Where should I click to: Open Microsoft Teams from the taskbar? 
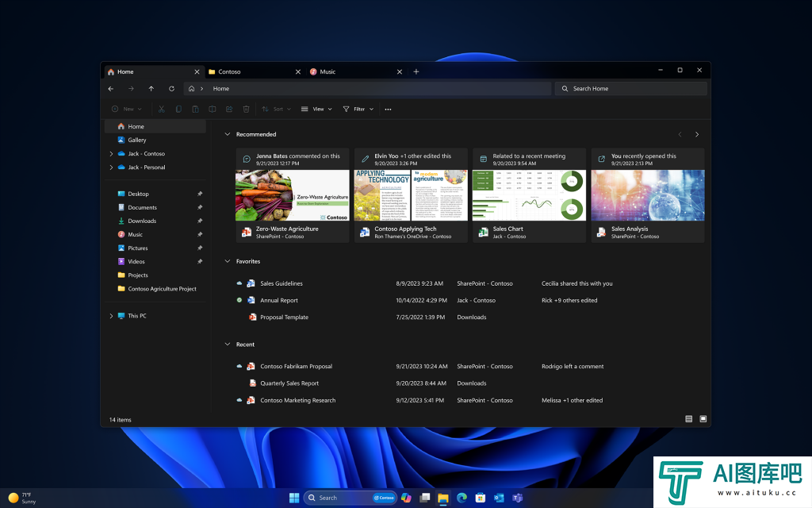tap(517, 498)
